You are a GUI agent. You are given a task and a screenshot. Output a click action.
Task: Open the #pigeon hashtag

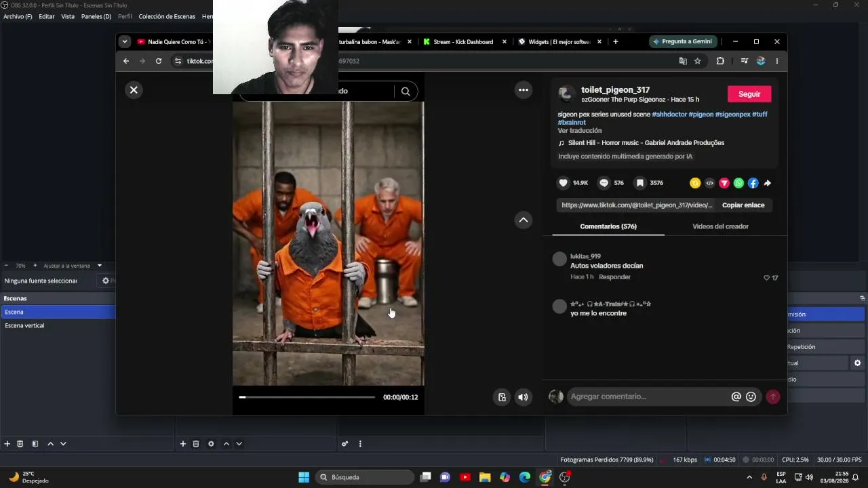(701, 115)
